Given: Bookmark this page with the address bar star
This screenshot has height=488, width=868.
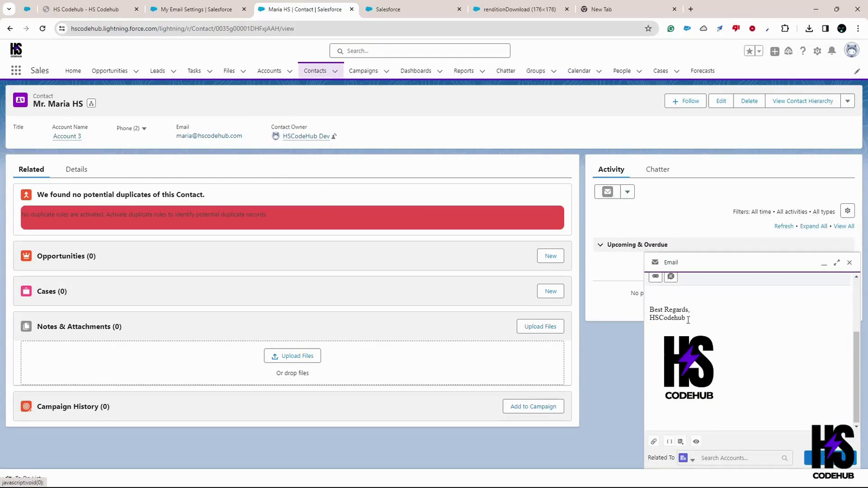Looking at the screenshot, I should click(x=648, y=28).
